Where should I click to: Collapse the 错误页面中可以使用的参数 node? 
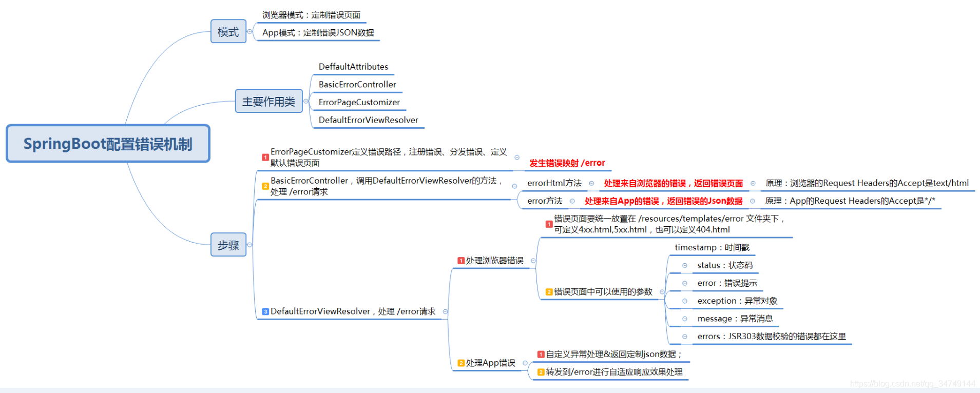tap(662, 292)
